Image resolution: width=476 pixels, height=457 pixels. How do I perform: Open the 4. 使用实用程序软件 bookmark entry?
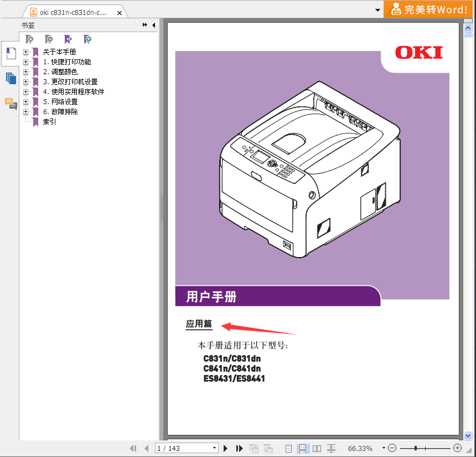click(x=74, y=92)
